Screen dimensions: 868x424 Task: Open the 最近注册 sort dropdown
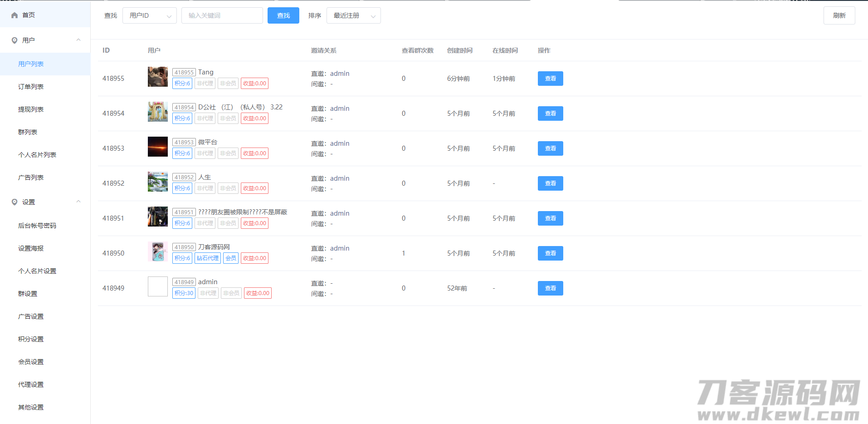[x=353, y=15]
